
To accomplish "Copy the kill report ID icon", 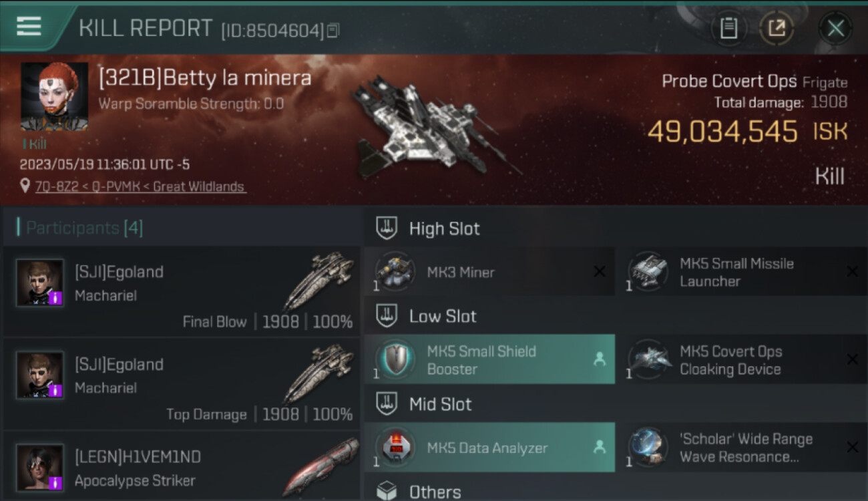I will 333,30.
